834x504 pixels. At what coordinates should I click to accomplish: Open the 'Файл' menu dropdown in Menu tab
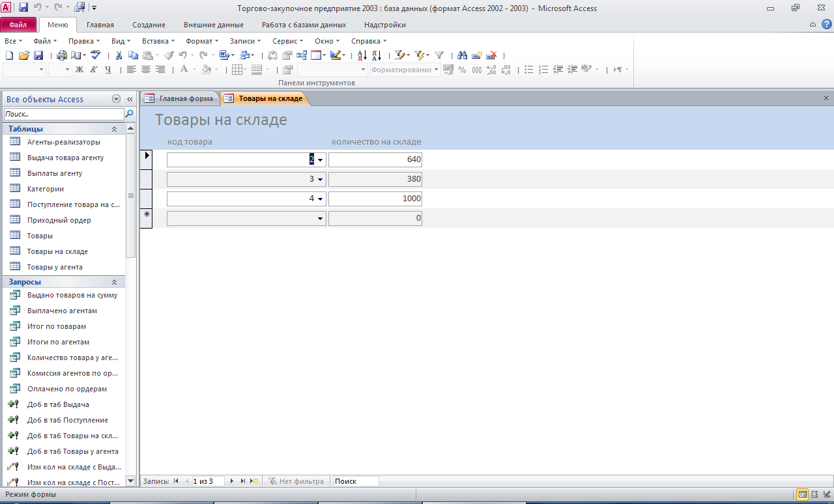[x=45, y=41]
